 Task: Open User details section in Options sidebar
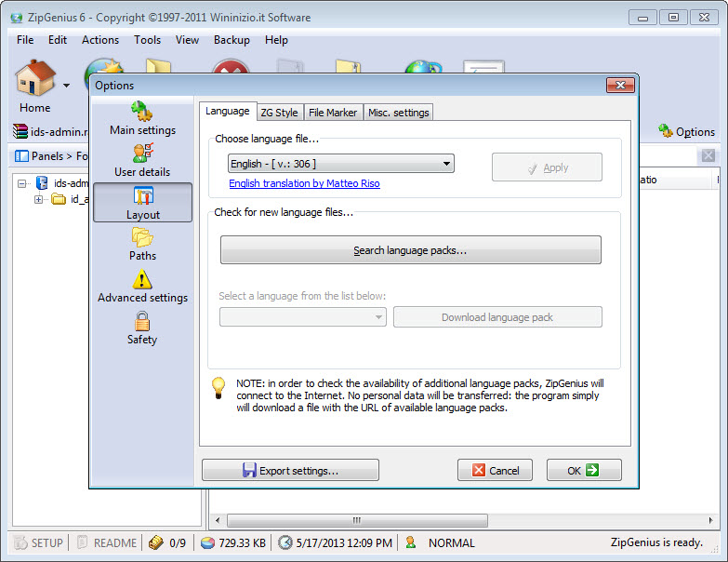coord(142,160)
